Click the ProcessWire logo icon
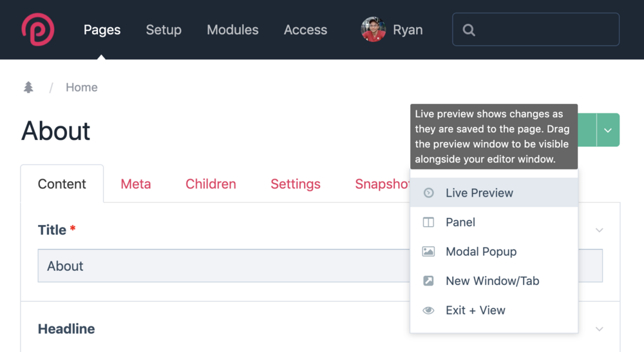This screenshot has width=644, height=352. 37,30
